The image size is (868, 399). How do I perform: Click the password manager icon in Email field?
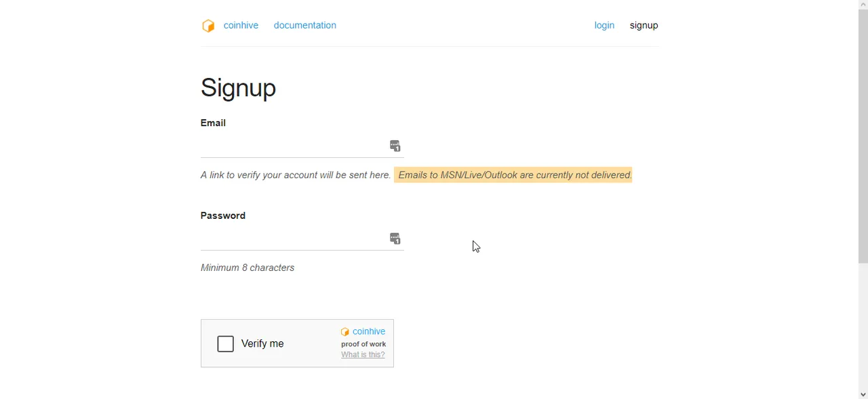pyautogui.click(x=395, y=146)
